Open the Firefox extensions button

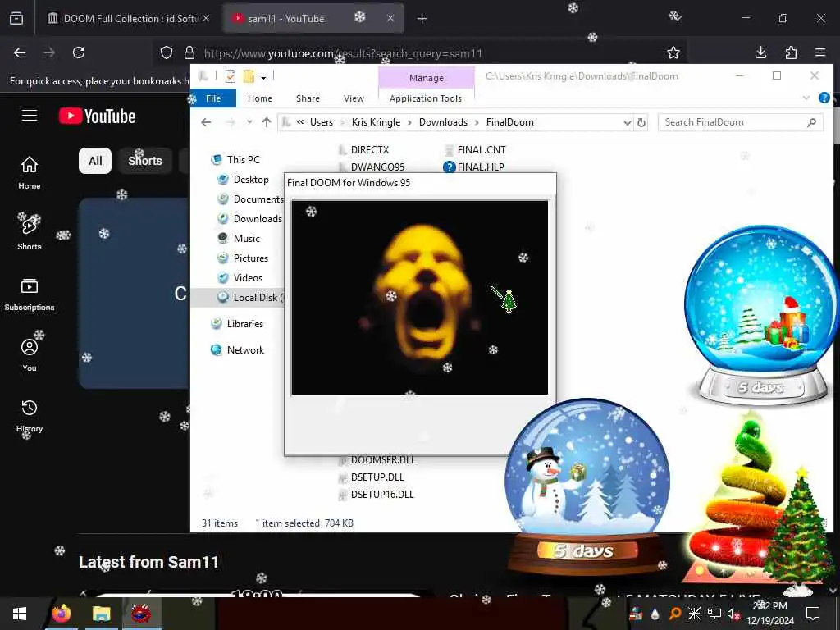791,52
